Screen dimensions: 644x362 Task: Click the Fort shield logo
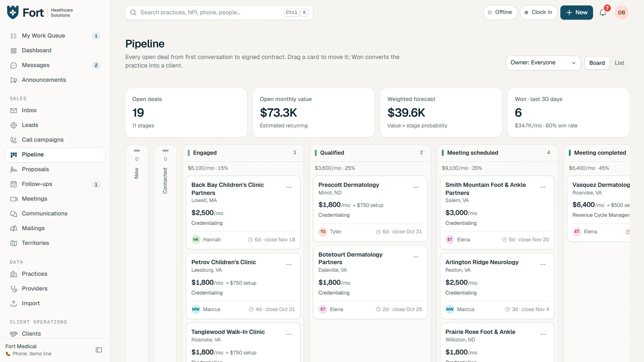13,12
